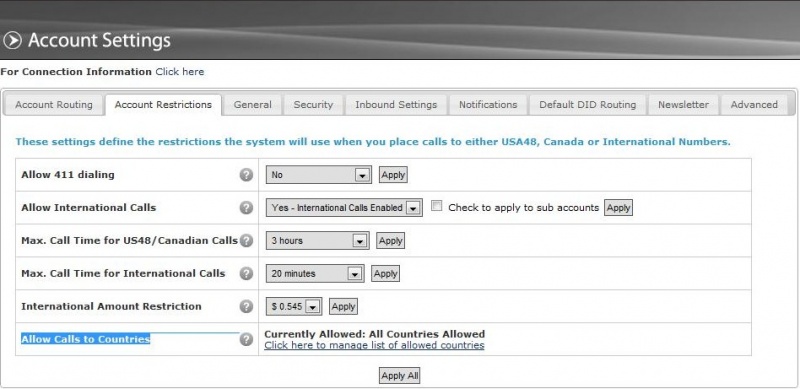The image size is (800, 389).
Task: Click the Apply All button
Action: (399, 376)
